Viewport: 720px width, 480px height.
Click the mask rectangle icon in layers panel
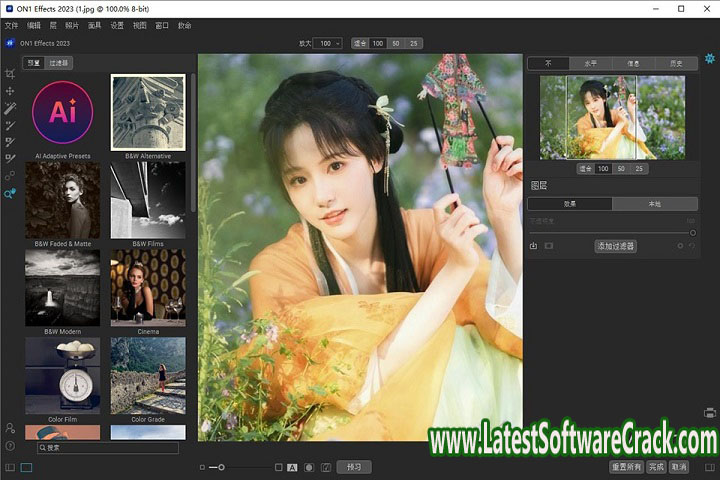click(x=549, y=246)
